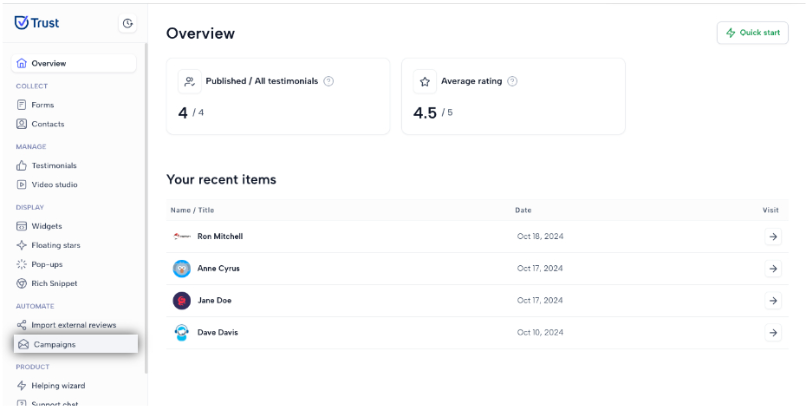
Task: Click the Import external reviews share icon
Action: (x=22, y=325)
